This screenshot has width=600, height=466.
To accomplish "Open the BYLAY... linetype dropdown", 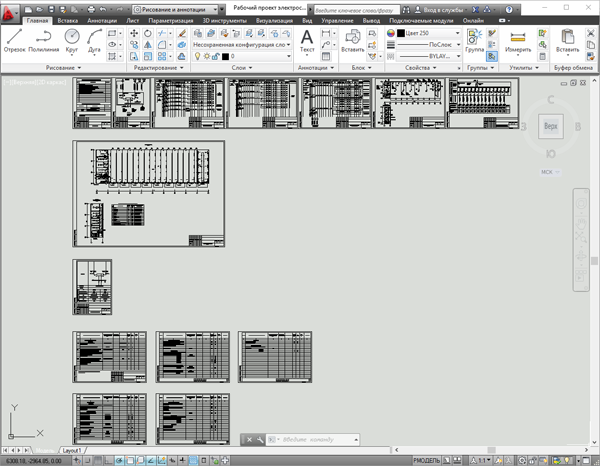I will pos(429,57).
